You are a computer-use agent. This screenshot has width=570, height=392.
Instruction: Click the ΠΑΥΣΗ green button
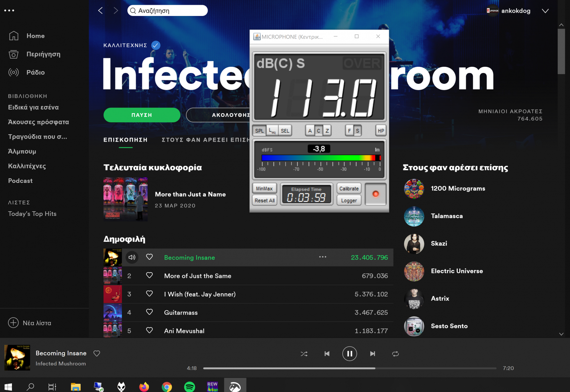pos(142,115)
